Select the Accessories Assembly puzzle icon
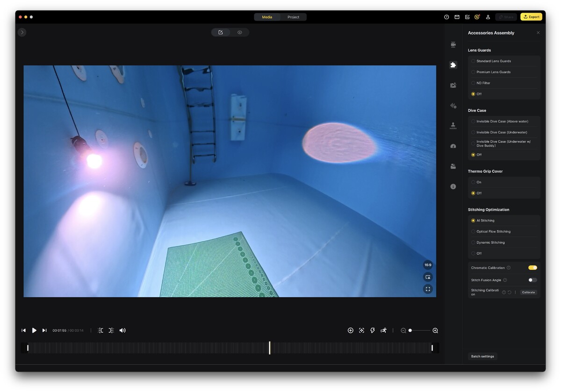Screen dimensions: 561x392 coord(453,65)
